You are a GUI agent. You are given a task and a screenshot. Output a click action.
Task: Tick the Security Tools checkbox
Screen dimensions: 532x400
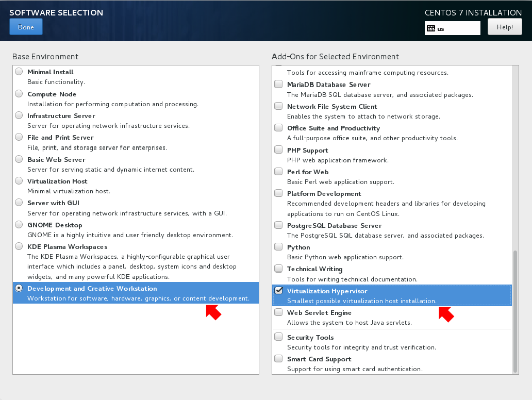tap(278, 337)
